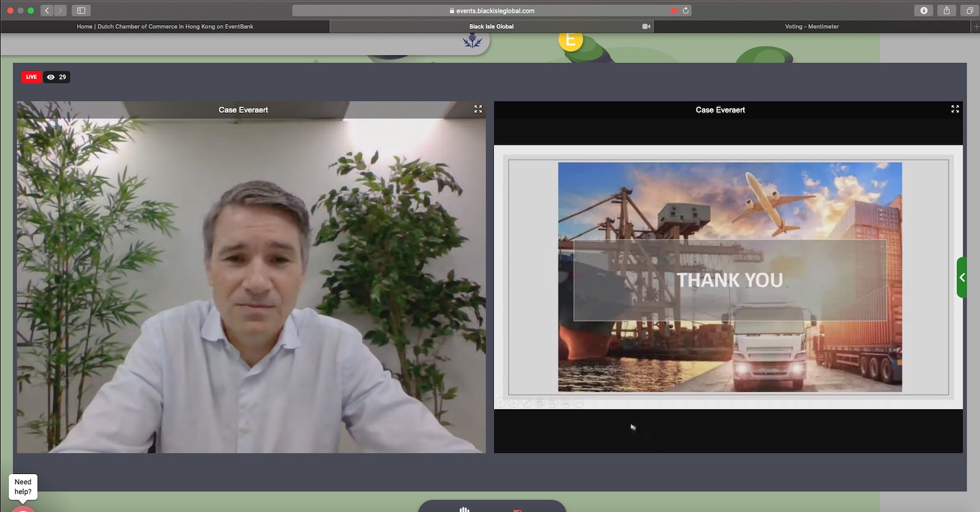Click the thistle logo at top
This screenshot has height=512, width=980.
[x=472, y=41]
